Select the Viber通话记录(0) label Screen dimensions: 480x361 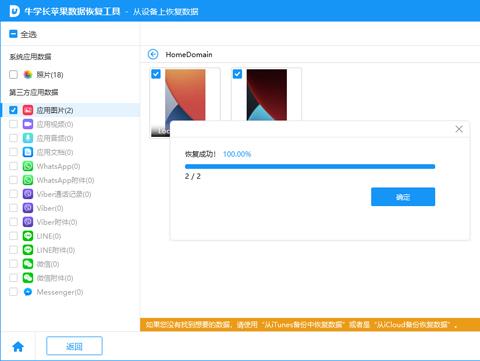[x=64, y=194]
